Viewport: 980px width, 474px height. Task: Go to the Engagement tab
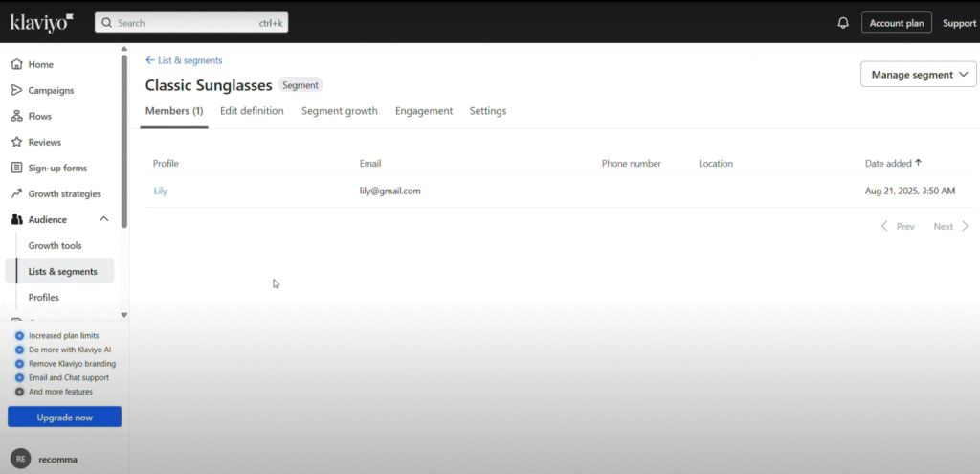(x=423, y=111)
